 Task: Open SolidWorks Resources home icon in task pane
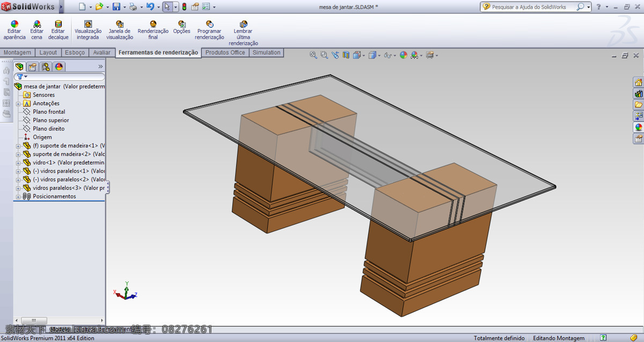coord(639,82)
